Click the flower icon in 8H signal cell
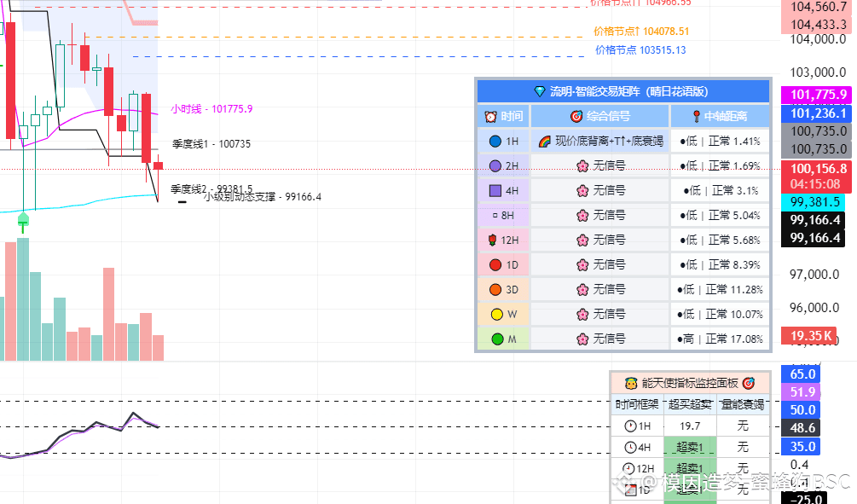This screenshot has width=857, height=504. pyautogui.click(x=582, y=216)
